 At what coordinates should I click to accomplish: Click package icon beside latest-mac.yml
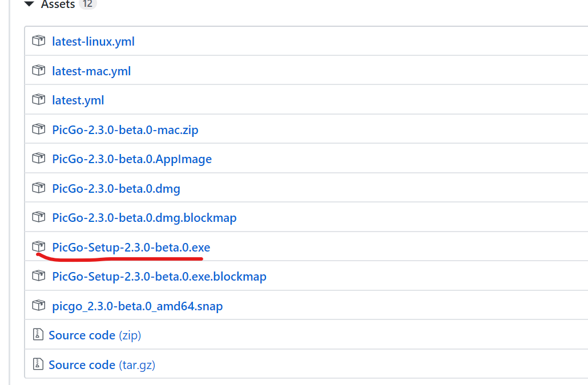pos(39,70)
